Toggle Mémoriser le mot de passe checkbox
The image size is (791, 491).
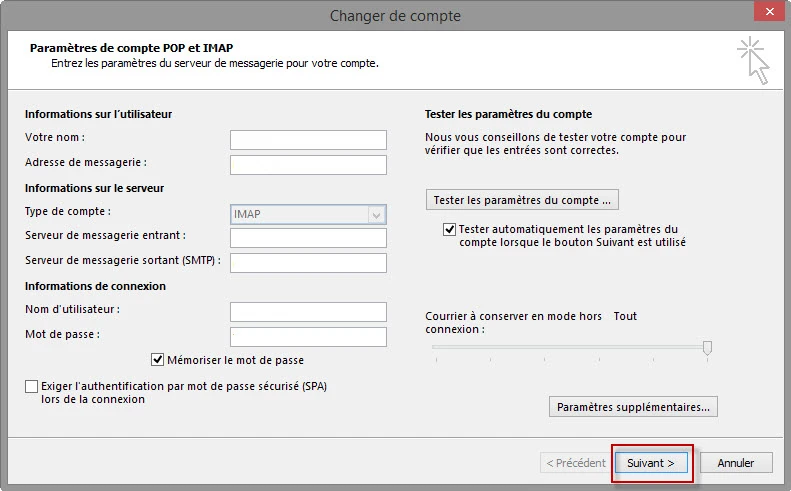point(158,360)
